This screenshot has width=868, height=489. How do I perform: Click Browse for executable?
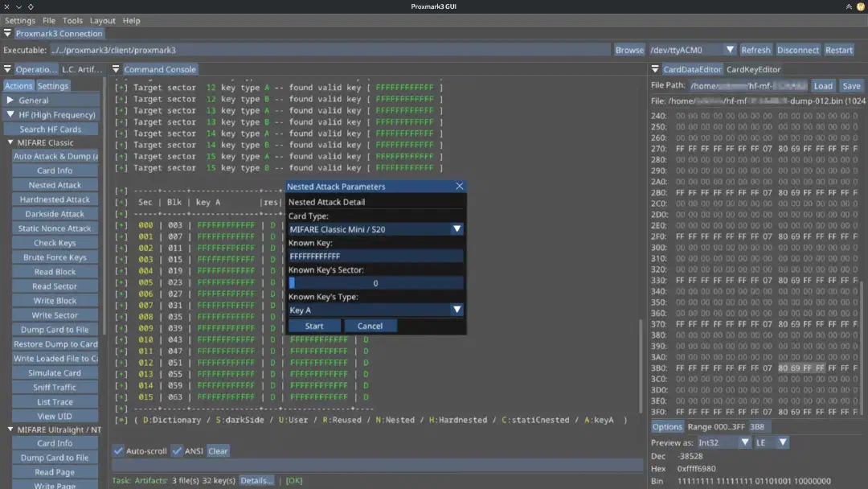tap(629, 50)
